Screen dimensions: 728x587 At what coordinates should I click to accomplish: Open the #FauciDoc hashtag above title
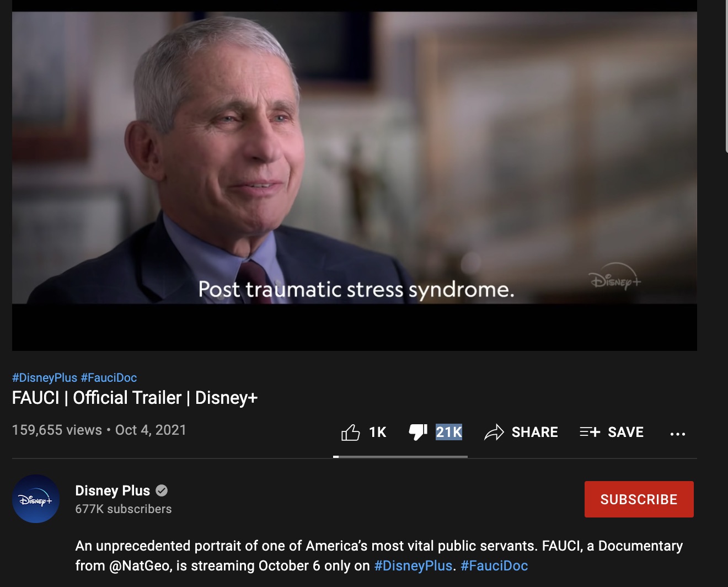pyautogui.click(x=109, y=378)
